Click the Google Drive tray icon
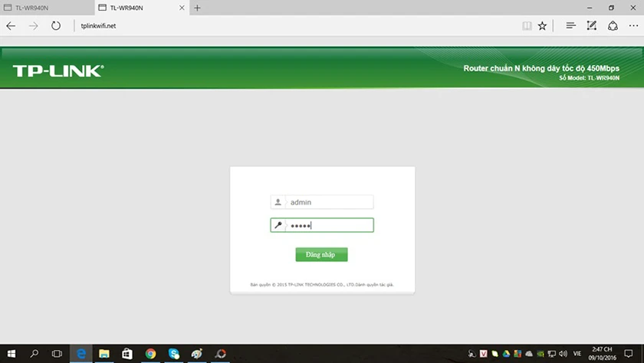The height and width of the screenshot is (363, 644). tap(506, 354)
